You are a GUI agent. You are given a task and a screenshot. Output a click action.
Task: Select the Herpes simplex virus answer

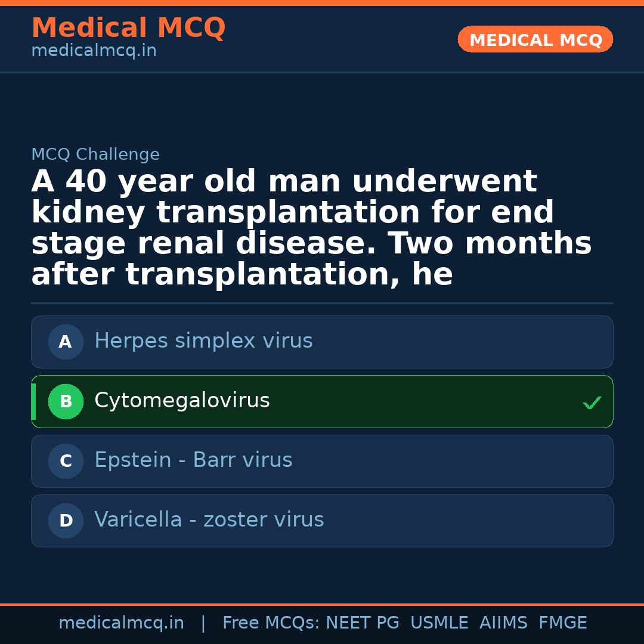point(203,341)
